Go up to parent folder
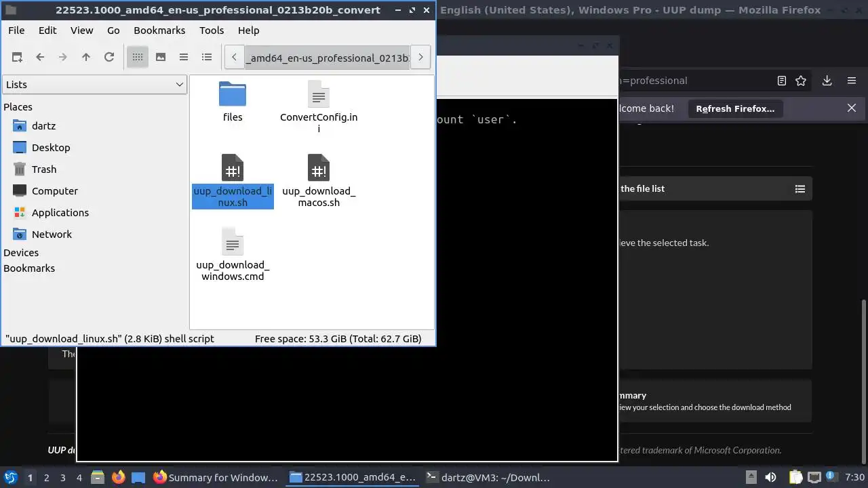 click(x=86, y=58)
